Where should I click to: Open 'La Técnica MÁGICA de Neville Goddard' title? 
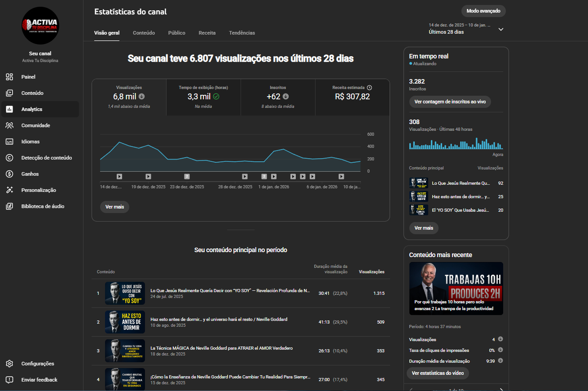221,348
